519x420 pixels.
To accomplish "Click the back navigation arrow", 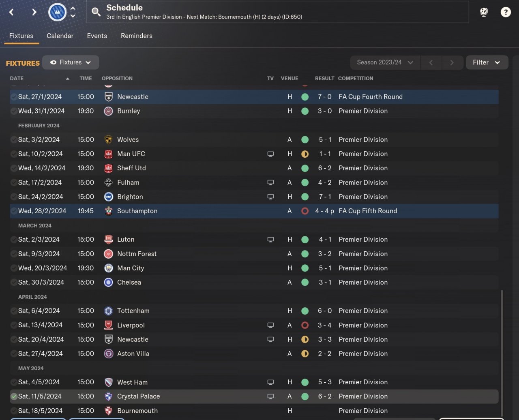I will click(11, 12).
